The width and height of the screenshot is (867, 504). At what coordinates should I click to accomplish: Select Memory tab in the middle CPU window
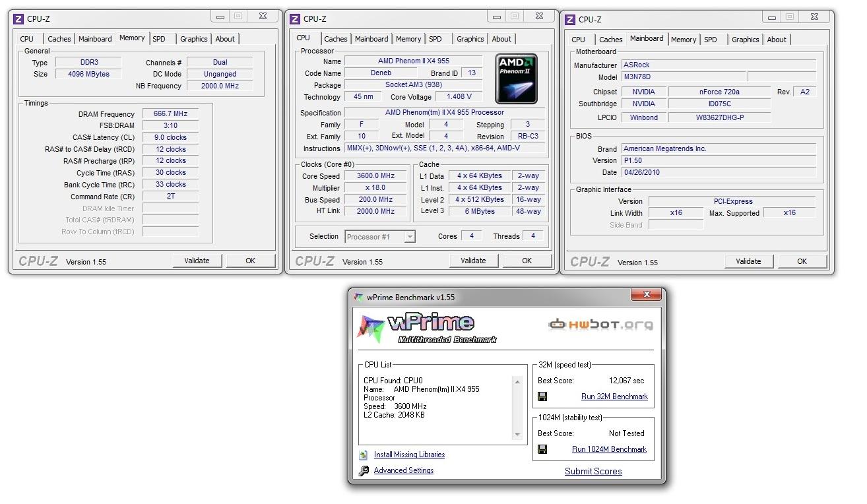(408, 39)
